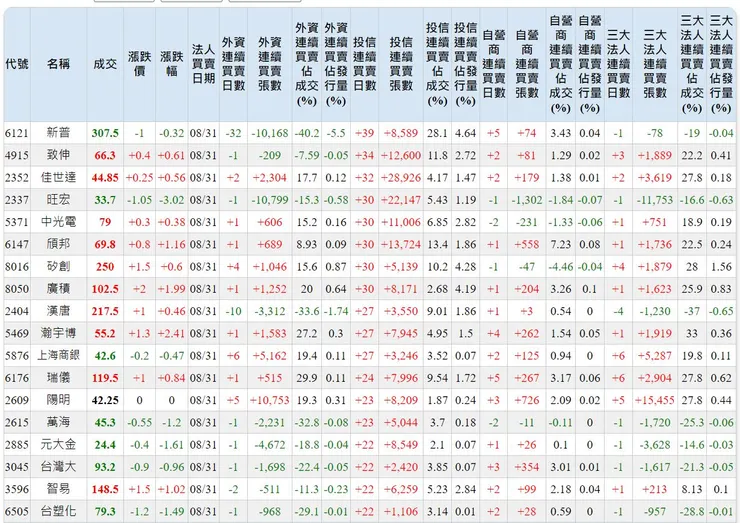Click investment trust volume +12,600 for 致伸

401,156
